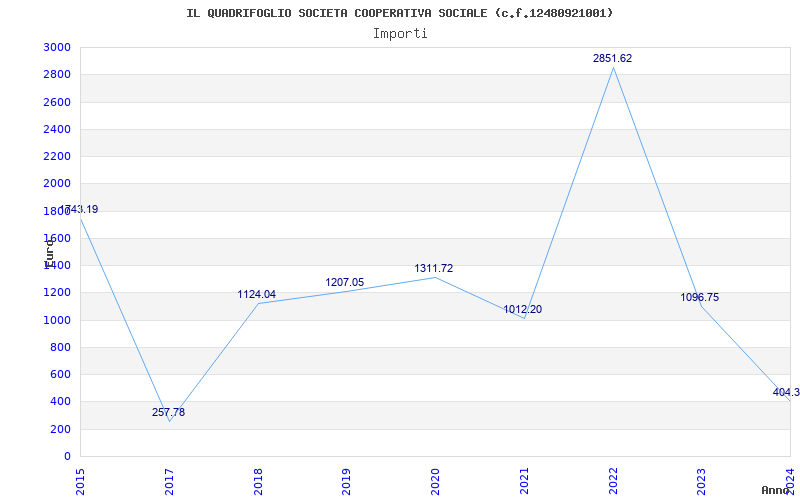Image resolution: width=800 pixels, height=500 pixels.
Task: Click the 1124.04 value label
Action: coord(257,294)
